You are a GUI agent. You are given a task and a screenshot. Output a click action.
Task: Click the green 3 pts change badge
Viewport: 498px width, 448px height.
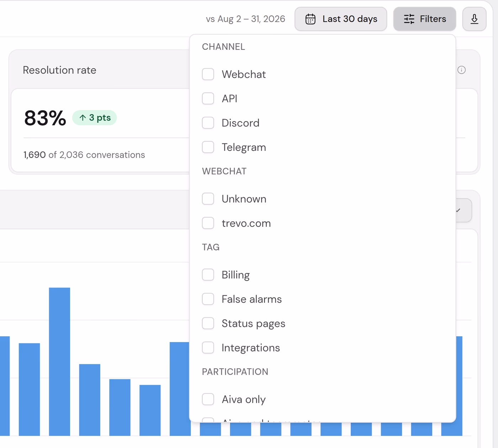(x=94, y=118)
